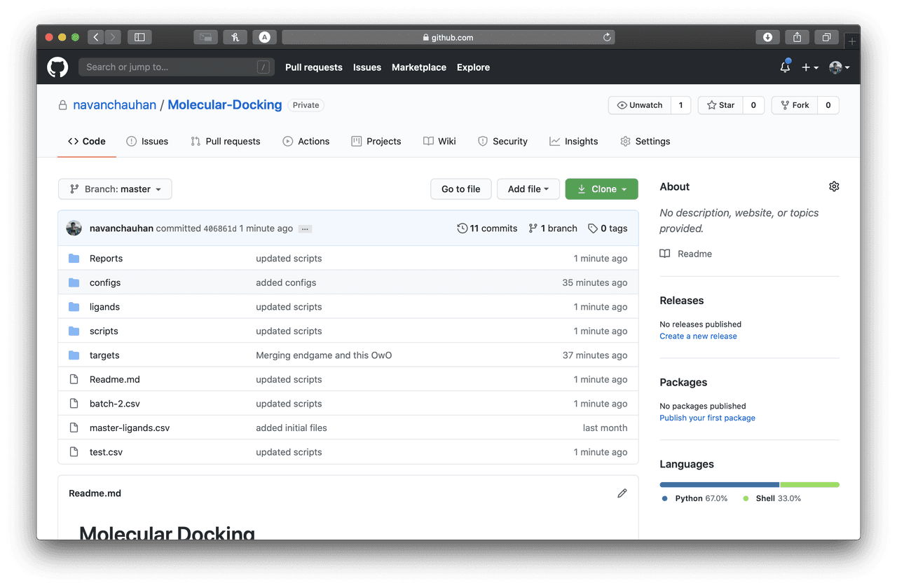Click the Readme.md file icon
The height and width of the screenshot is (588, 897).
pyautogui.click(x=74, y=379)
